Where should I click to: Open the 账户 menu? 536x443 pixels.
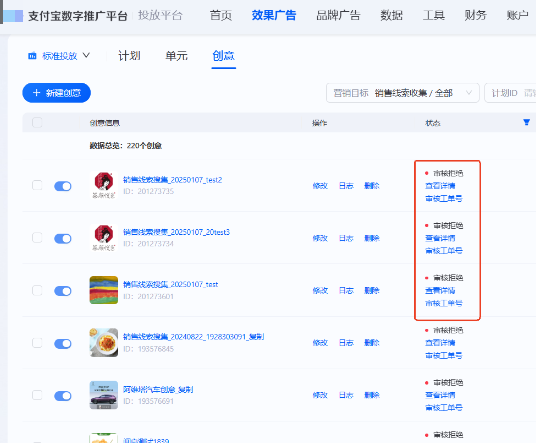517,15
